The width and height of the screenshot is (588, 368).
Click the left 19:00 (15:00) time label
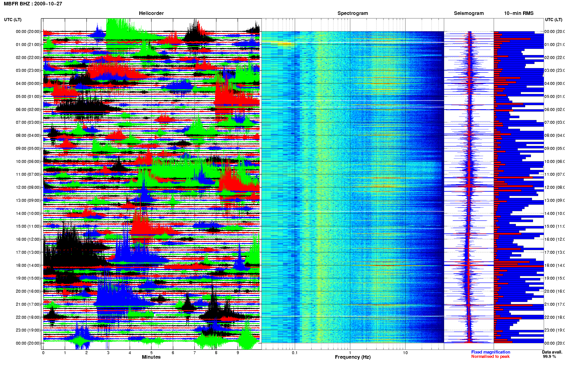(x=28, y=278)
